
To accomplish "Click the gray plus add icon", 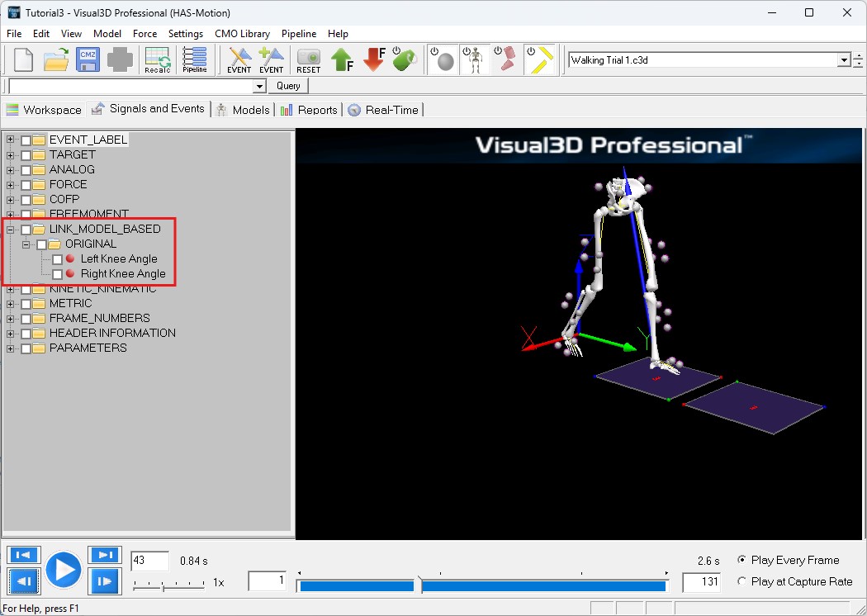I will pos(120,59).
